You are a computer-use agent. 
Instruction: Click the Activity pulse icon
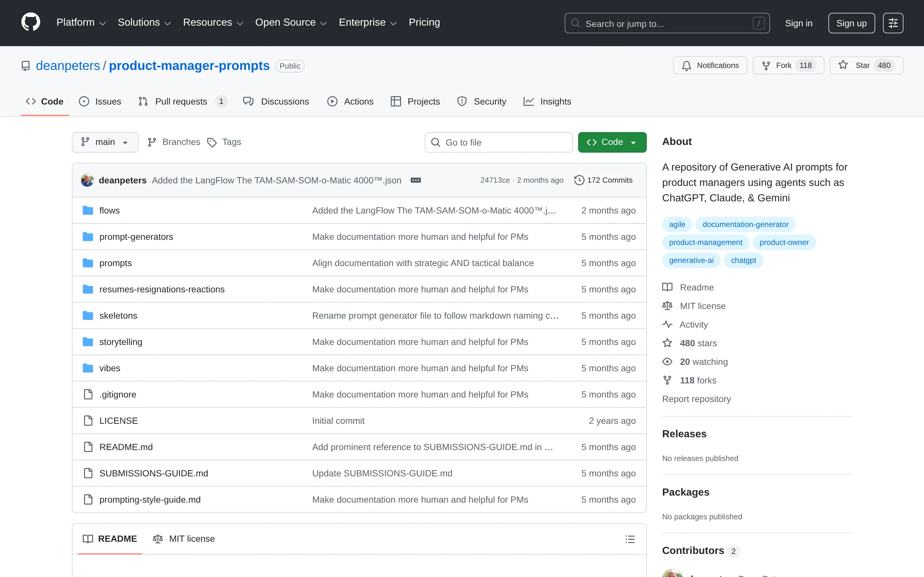(x=667, y=324)
